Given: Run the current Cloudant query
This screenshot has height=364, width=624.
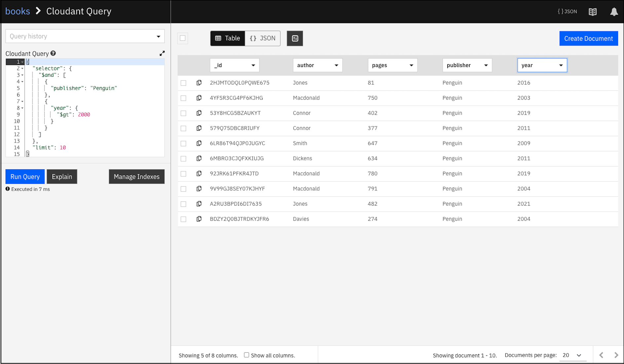Looking at the screenshot, I should point(25,177).
